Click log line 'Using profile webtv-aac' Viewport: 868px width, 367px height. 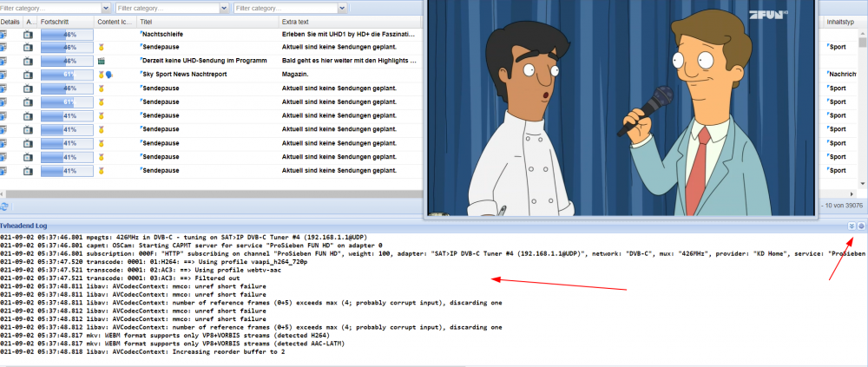(141, 270)
